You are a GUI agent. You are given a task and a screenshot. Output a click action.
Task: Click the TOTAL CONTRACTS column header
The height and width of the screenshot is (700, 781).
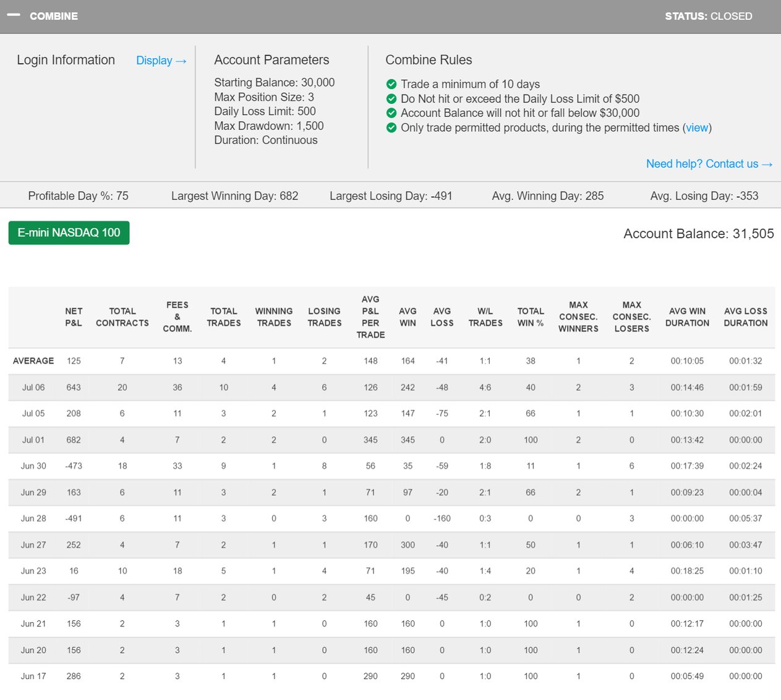[122, 317]
